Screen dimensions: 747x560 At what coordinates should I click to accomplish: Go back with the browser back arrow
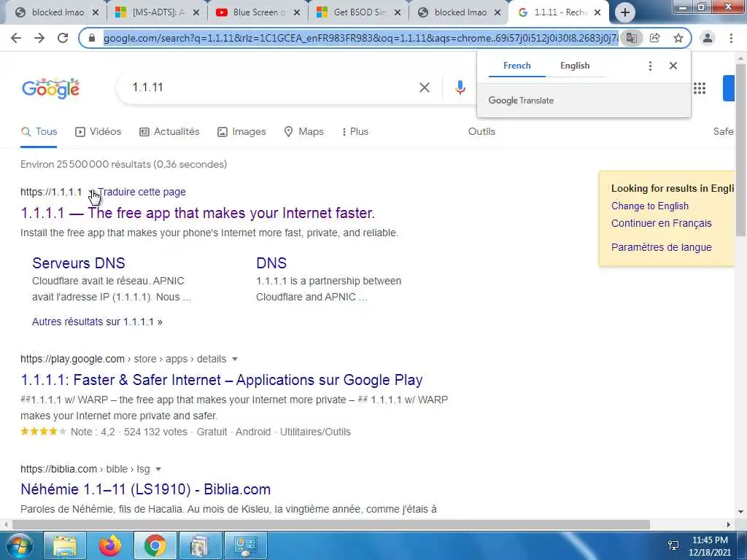click(x=16, y=38)
